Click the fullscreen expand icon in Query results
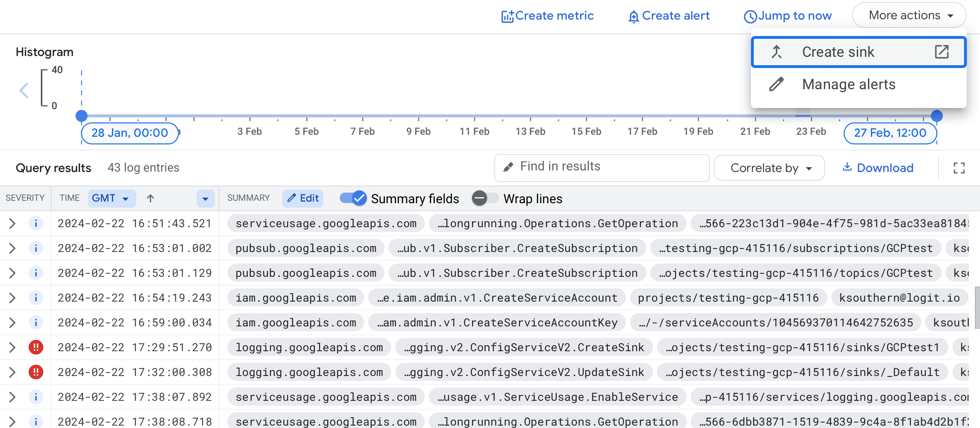The width and height of the screenshot is (980, 428). (959, 168)
